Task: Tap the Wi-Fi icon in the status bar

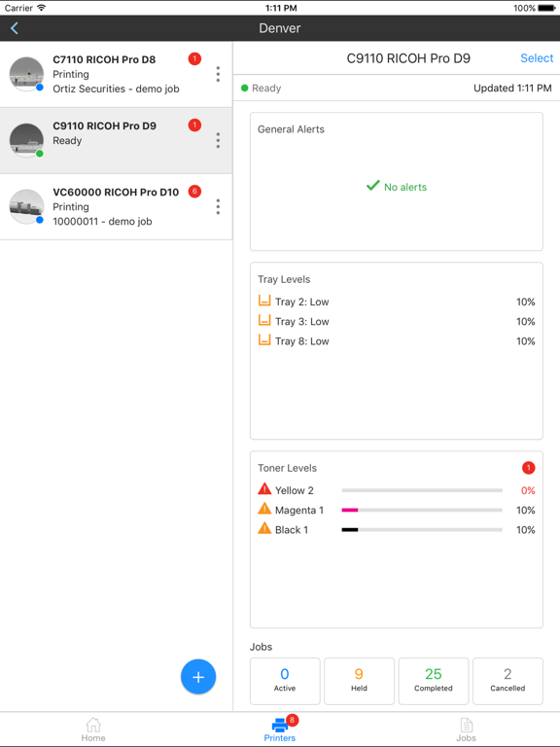Action: click(42, 8)
